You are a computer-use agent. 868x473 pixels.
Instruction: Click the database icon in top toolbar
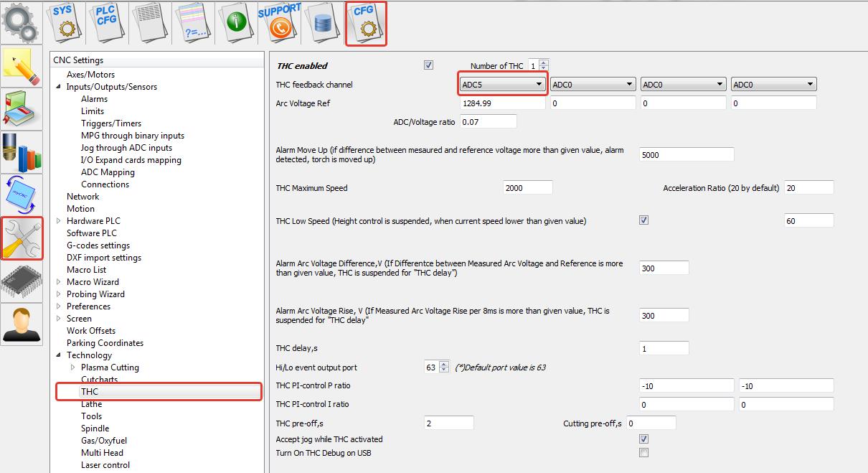pos(322,22)
